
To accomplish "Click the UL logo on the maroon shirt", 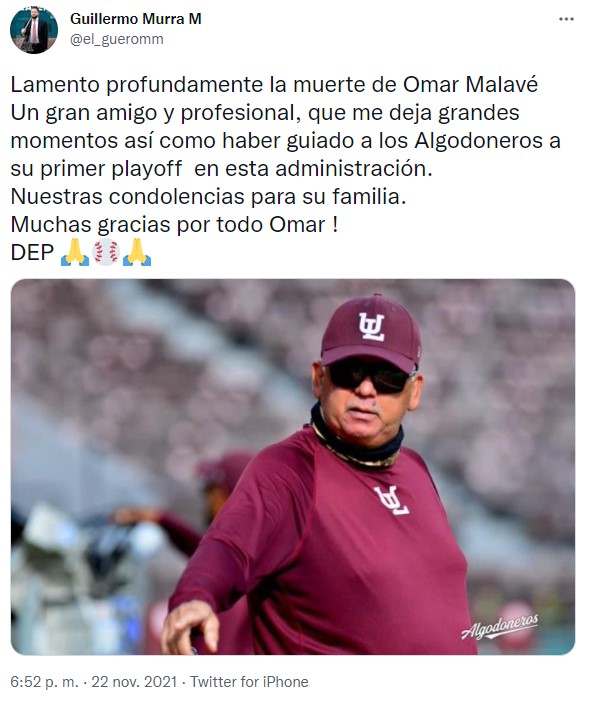I will (391, 500).
